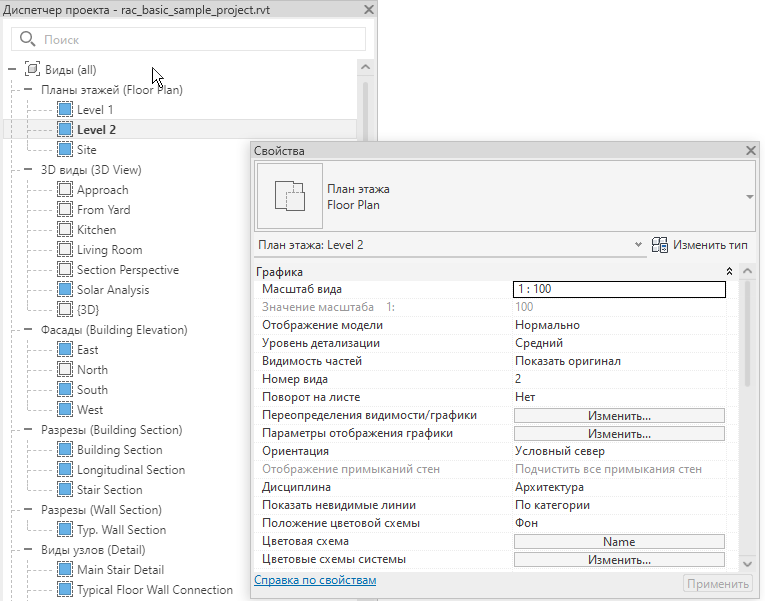Click the По категории value
The image size is (765, 601).
pos(552,505)
